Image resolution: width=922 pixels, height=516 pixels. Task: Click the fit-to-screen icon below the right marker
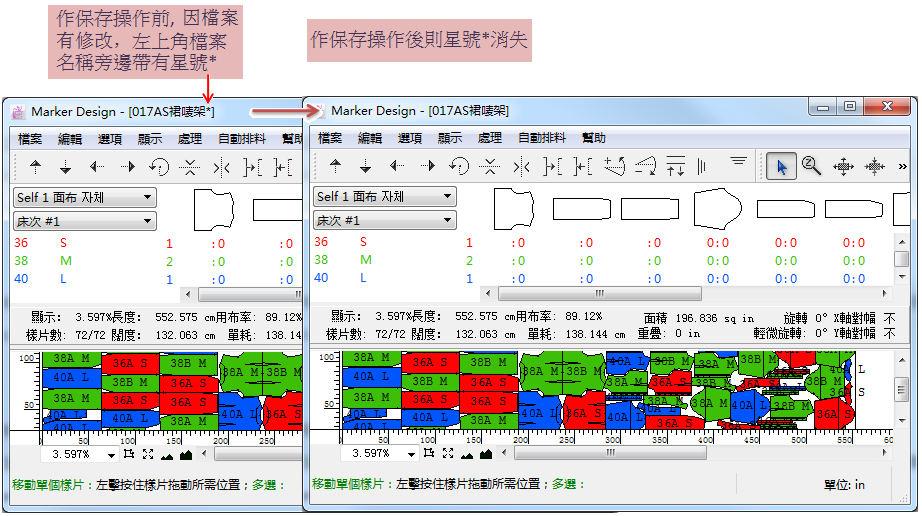(447, 454)
